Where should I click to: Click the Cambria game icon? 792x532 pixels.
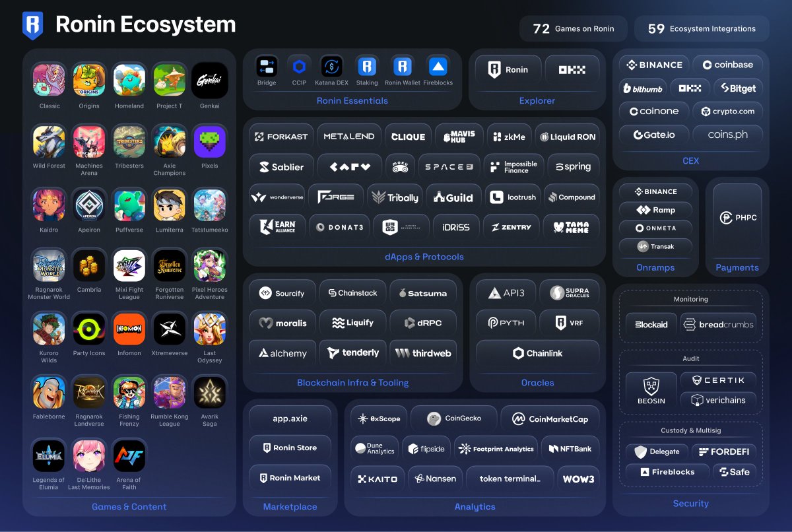click(89, 265)
